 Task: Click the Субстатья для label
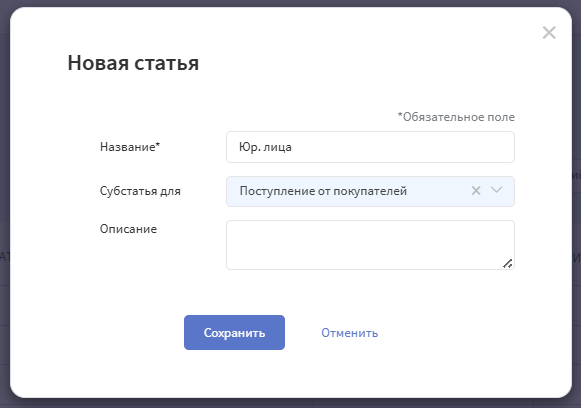click(x=140, y=191)
